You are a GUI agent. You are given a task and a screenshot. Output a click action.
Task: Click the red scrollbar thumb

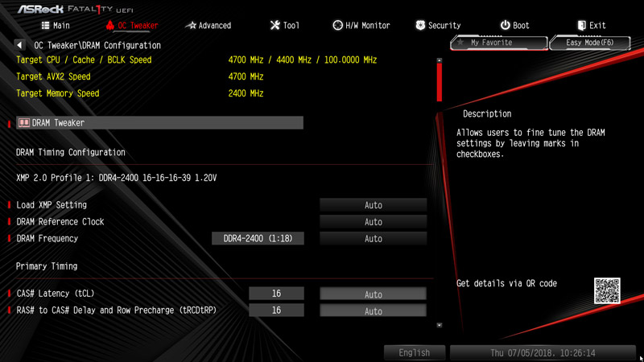[440, 83]
